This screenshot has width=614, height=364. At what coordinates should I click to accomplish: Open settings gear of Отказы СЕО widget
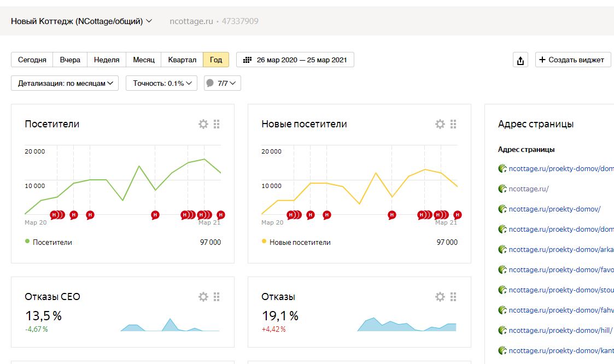click(x=203, y=297)
